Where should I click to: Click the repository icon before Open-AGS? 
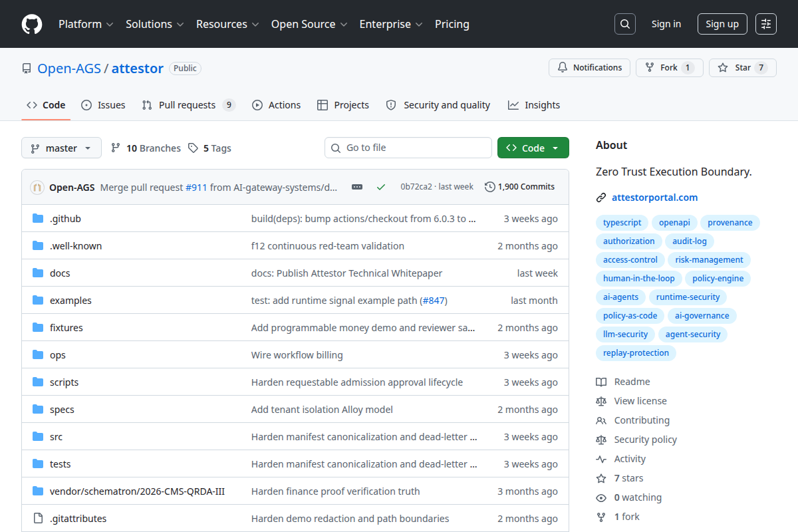pos(27,68)
